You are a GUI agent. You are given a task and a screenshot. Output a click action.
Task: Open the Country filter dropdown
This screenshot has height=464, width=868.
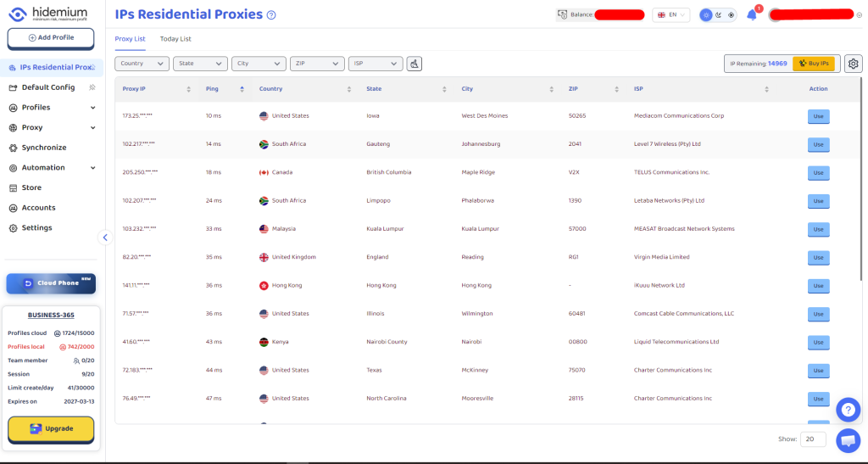(x=142, y=64)
